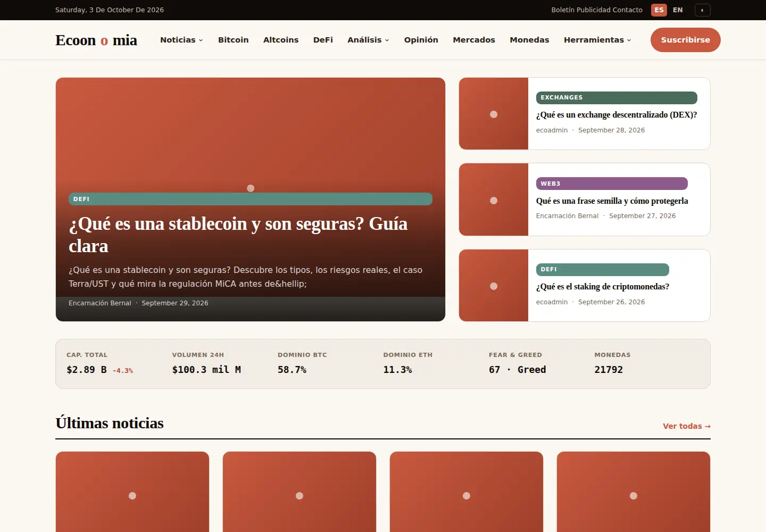This screenshot has width=766, height=532.
Task: Click the DEX article thumbnail image
Action: tap(494, 114)
